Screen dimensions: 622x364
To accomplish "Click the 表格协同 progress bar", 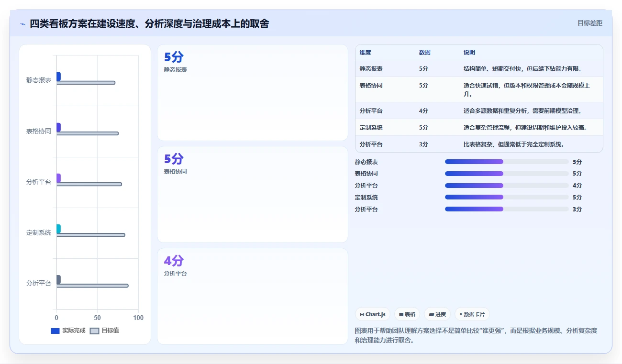I will 507,174.
